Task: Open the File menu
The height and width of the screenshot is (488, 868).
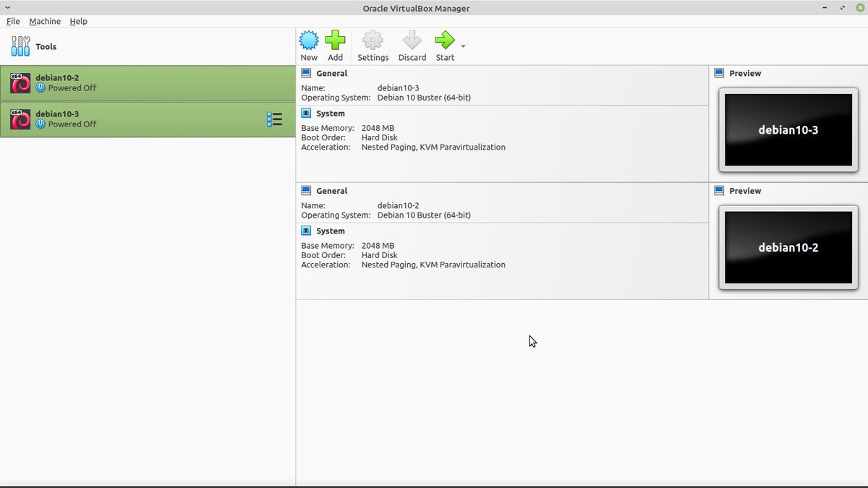Action: tap(13, 21)
